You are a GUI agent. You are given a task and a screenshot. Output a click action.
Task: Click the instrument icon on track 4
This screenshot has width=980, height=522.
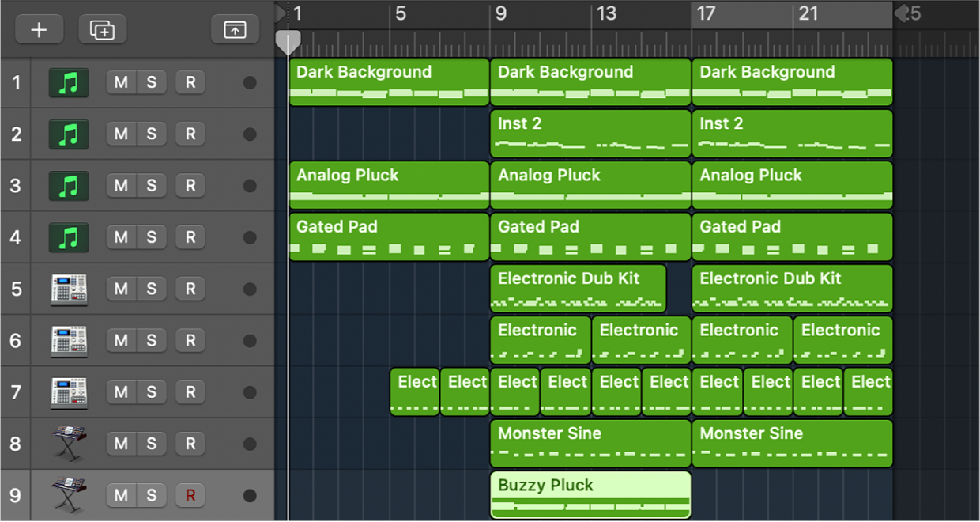[x=67, y=237]
